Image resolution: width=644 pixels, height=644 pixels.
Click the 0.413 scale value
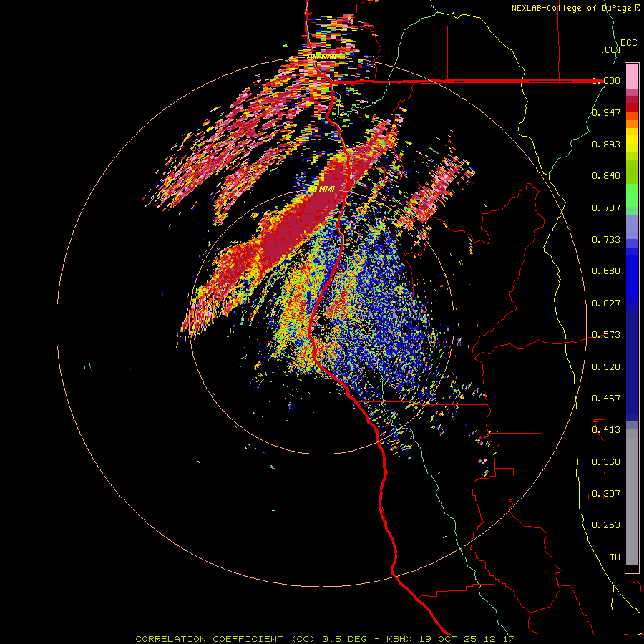606,430
